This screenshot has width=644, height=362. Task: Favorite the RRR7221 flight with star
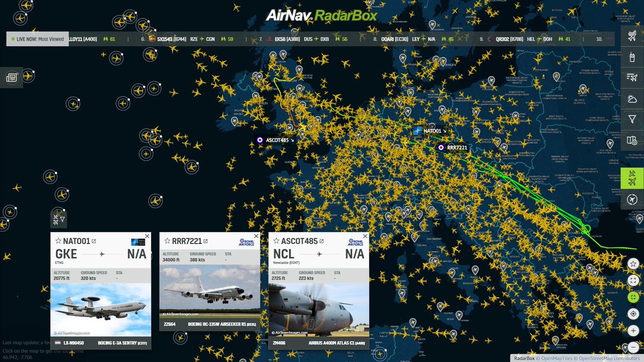(x=167, y=241)
